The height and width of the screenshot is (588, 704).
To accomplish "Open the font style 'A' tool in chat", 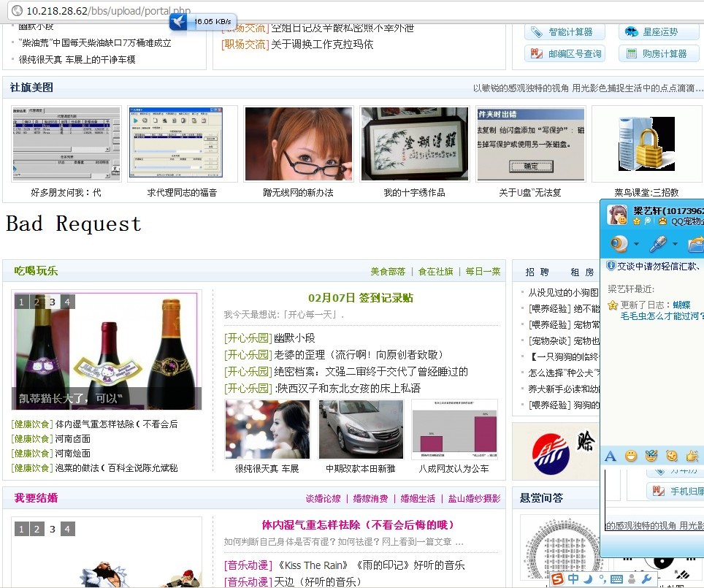I will (611, 457).
